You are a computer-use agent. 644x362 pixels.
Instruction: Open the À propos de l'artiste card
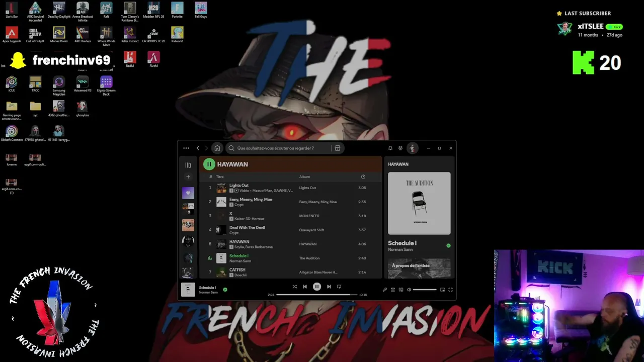(x=419, y=268)
